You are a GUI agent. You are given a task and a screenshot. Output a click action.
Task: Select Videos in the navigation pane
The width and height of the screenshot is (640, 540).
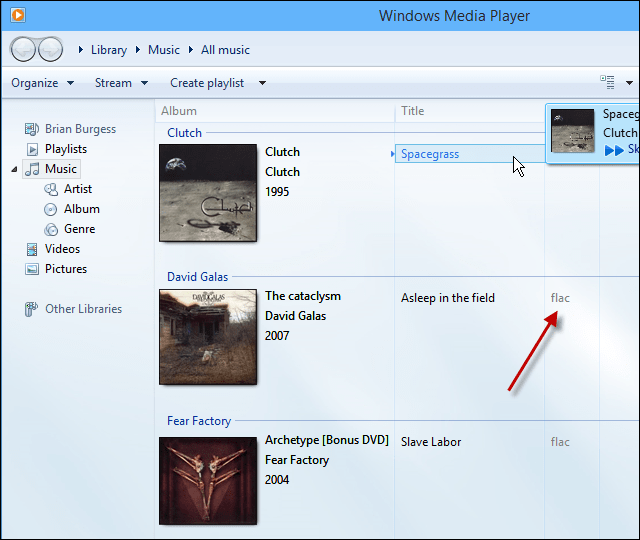click(x=62, y=249)
